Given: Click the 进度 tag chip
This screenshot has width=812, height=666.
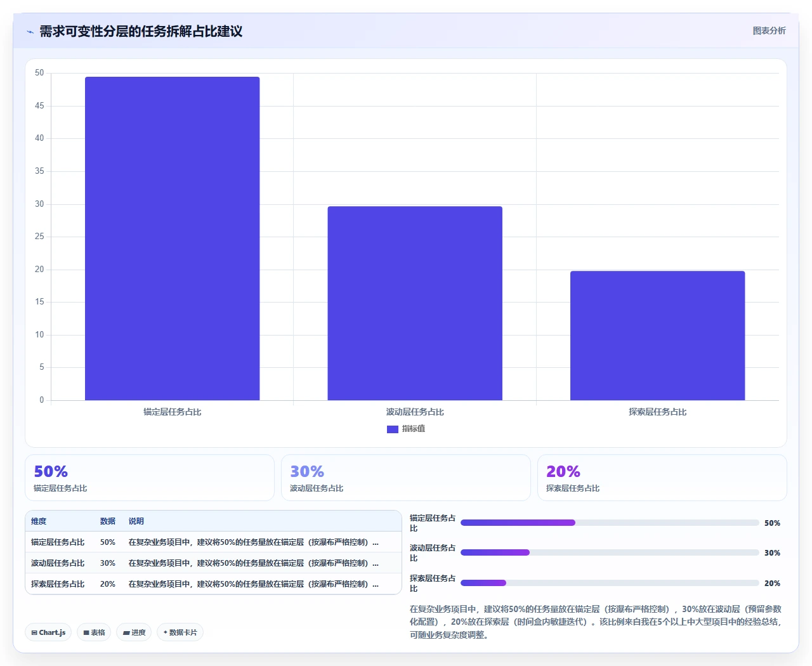Looking at the screenshot, I should pyautogui.click(x=134, y=632).
